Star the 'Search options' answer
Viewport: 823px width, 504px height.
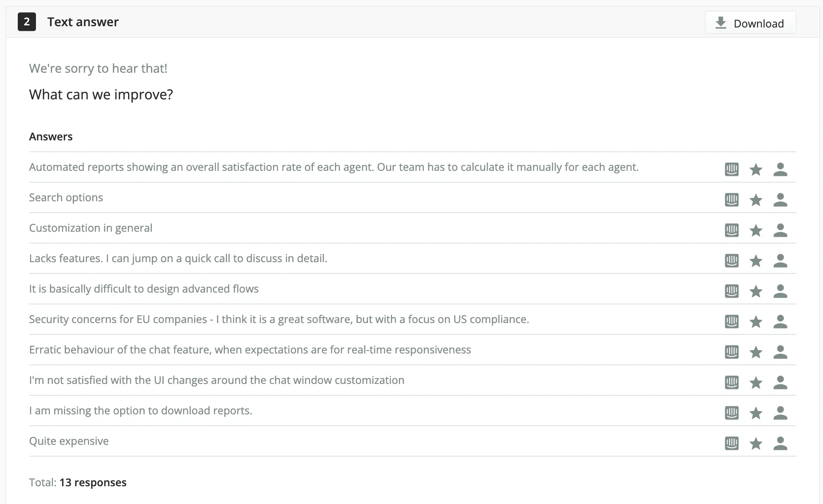[x=756, y=200]
